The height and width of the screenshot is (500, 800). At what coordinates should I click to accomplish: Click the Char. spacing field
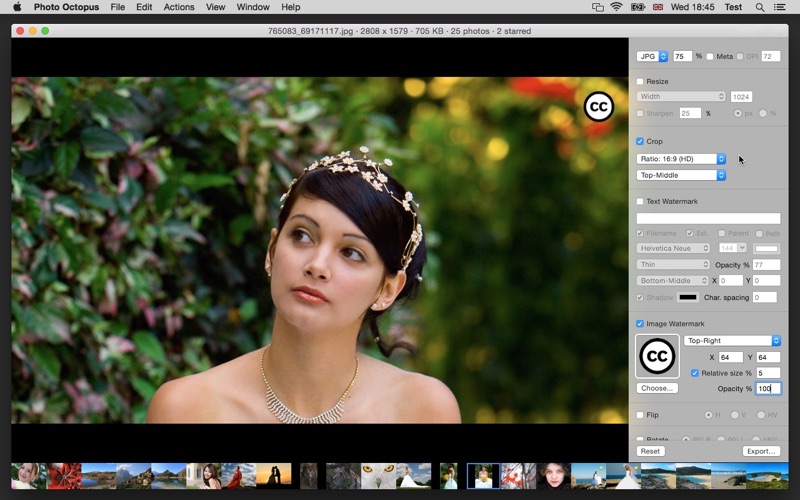point(765,297)
